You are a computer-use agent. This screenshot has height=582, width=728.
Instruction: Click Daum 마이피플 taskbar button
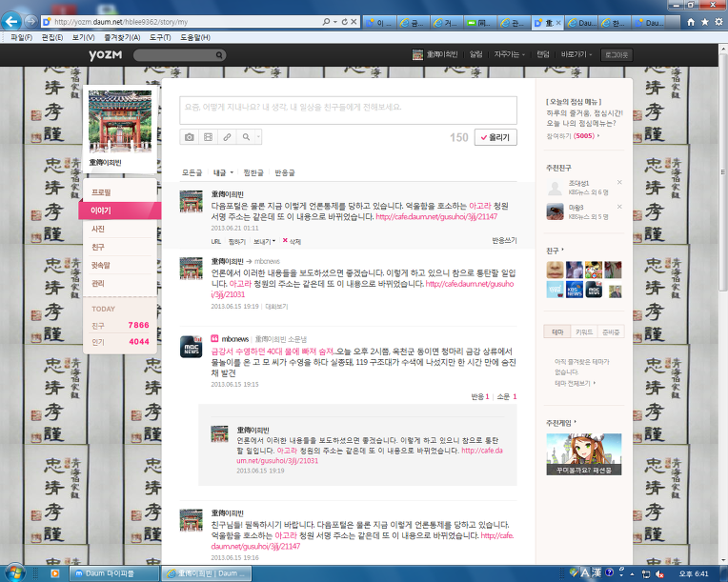point(113,573)
